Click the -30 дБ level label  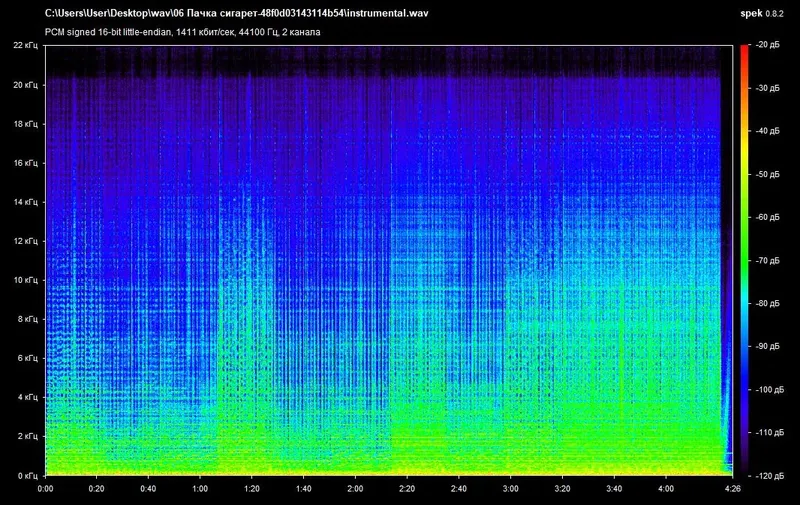[767, 88]
